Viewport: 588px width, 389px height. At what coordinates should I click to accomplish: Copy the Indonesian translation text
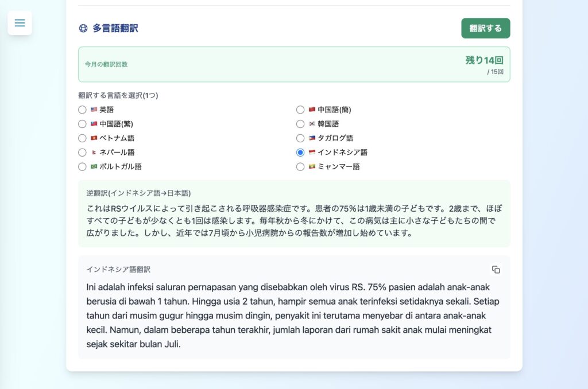[496, 270]
